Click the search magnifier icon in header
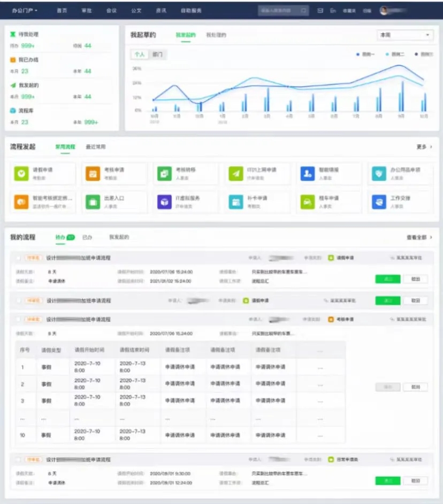This screenshot has height=504, width=443. point(303,10)
